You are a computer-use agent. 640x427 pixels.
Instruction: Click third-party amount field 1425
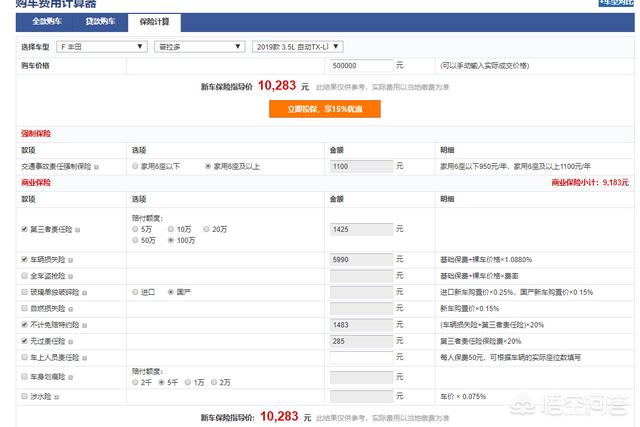[x=361, y=229]
